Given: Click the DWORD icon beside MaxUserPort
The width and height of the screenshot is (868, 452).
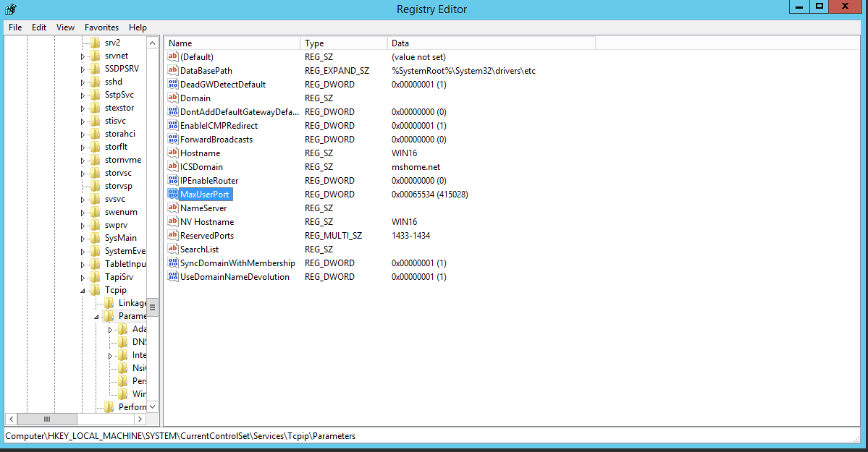Looking at the screenshot, I should 173,195.
